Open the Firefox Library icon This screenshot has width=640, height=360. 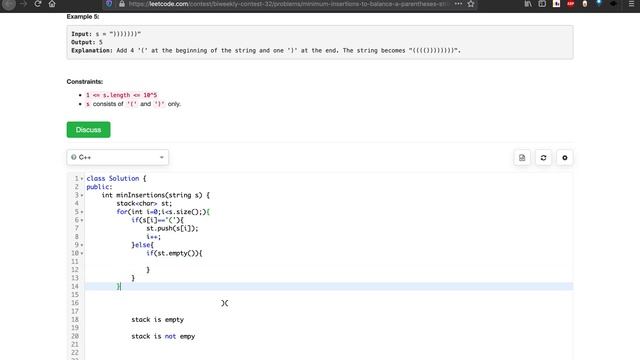[x=528, y=4]
